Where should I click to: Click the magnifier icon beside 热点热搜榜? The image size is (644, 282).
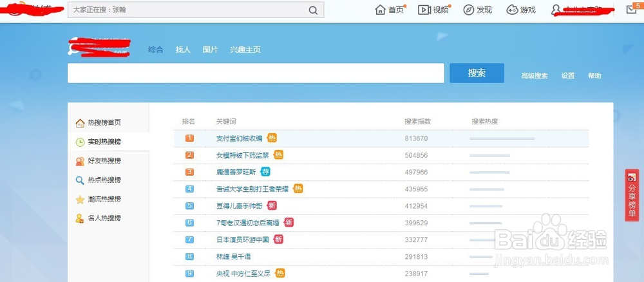click(x=80, y=180)
